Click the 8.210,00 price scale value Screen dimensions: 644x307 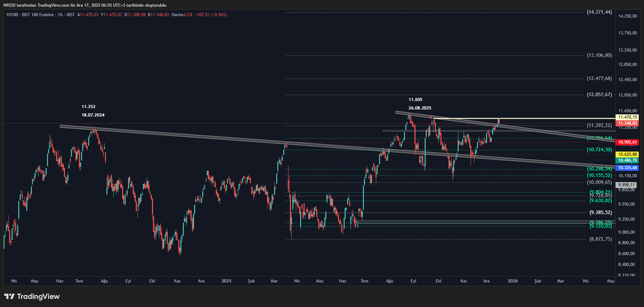(627, 275)
